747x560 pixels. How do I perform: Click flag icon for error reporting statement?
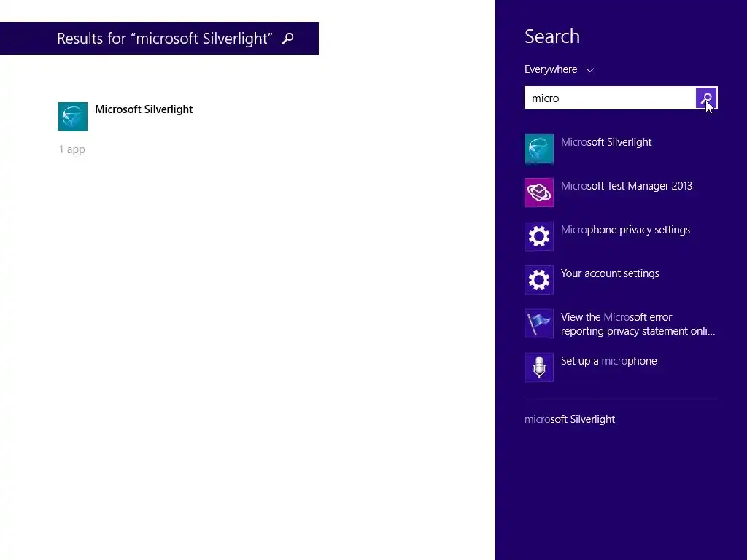tap(539, 324)
